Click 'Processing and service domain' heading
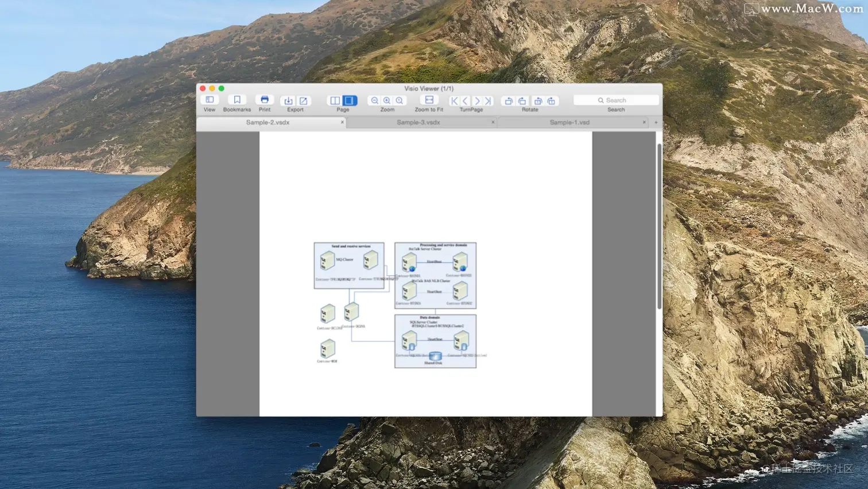Screen dimensions: 868x489 pyautogui.click(x=443, y=245)
